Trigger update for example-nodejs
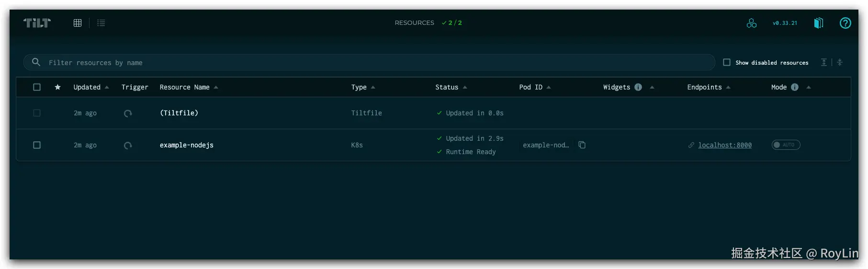 coord(128,146)
